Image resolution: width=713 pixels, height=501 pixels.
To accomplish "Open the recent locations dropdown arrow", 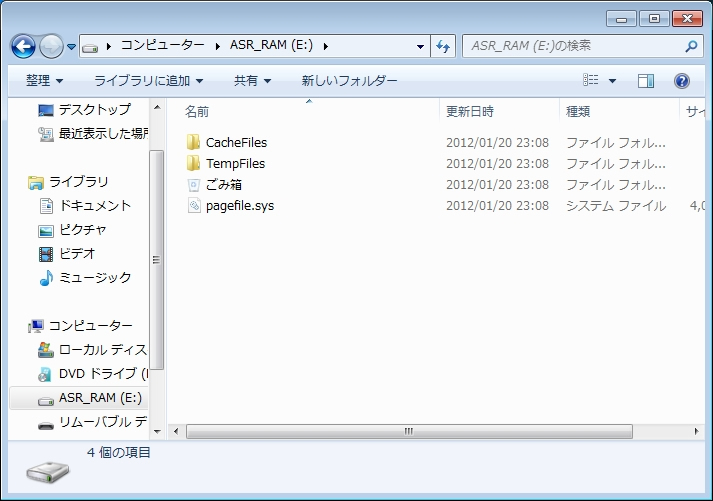I will [71, 46].
